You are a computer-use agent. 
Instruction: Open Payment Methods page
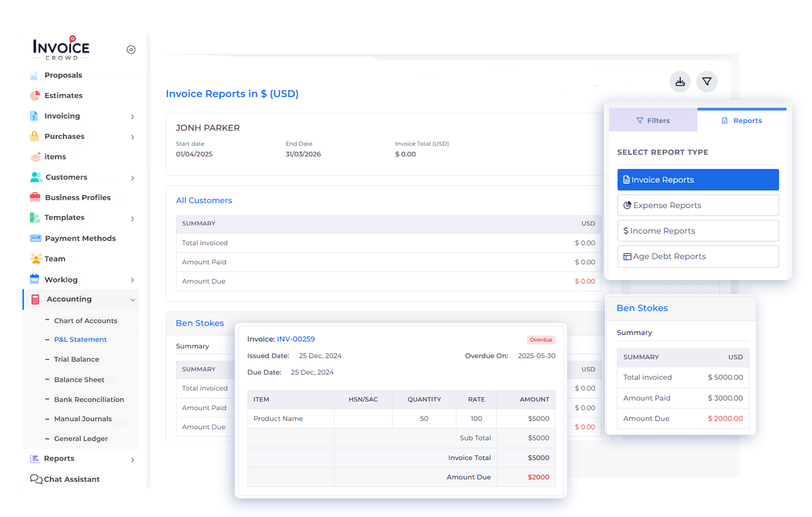click(80, 239)
